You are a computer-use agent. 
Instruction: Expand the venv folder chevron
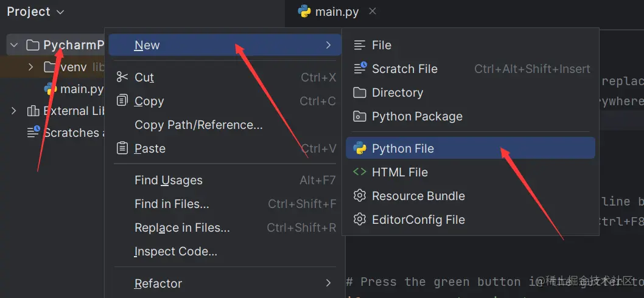tap(30, 66)
